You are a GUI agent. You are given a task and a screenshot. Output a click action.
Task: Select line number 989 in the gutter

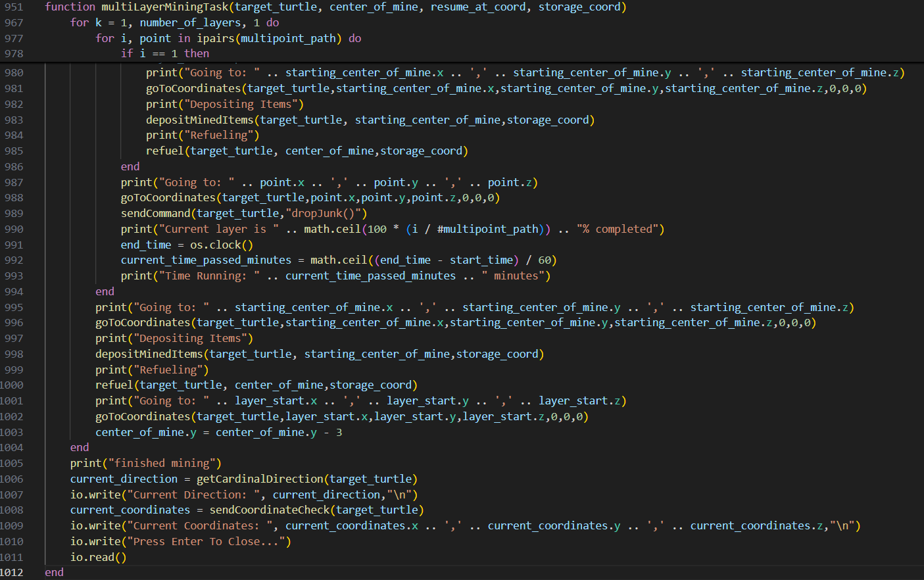[14, 214]
